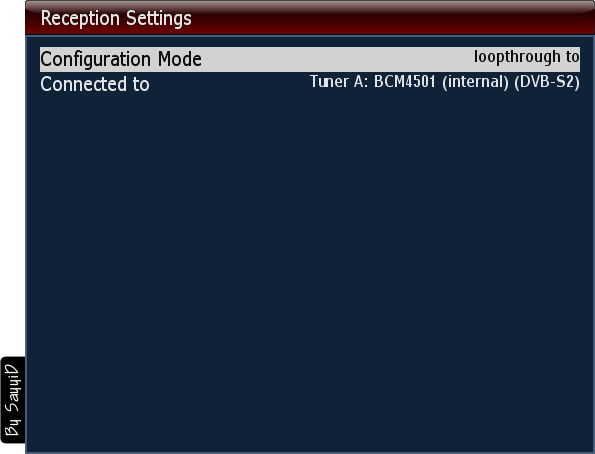Click the Connected to label text
This screenshot has height=454, width=595.
coord(95,84)
